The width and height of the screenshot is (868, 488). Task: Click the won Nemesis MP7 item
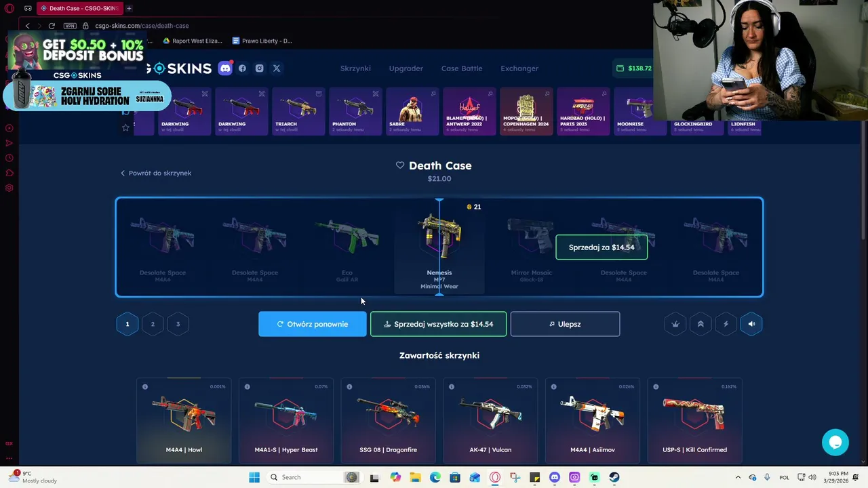[x=439, y=247]
